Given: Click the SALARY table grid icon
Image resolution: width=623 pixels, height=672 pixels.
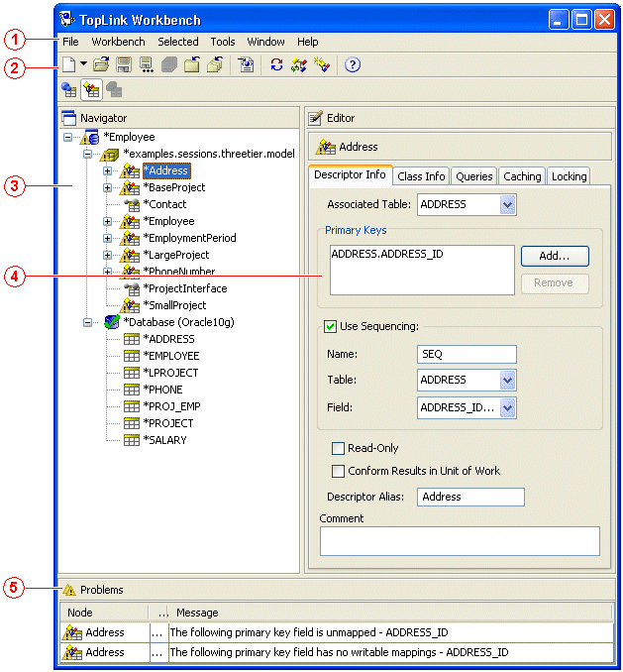Looking at the screenshot, I should click(132, 440).
